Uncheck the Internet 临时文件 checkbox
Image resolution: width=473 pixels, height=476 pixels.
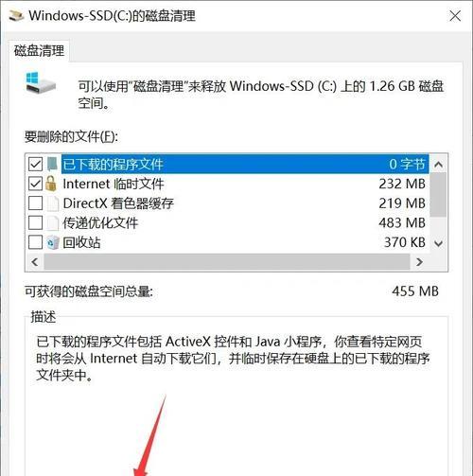coord(35,184)
